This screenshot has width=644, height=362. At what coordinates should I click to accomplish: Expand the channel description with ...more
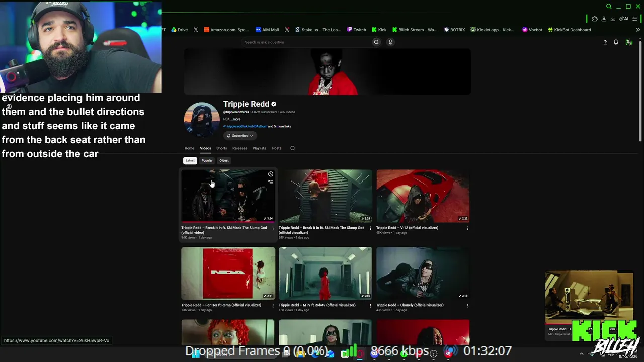[x=235, y=119]
